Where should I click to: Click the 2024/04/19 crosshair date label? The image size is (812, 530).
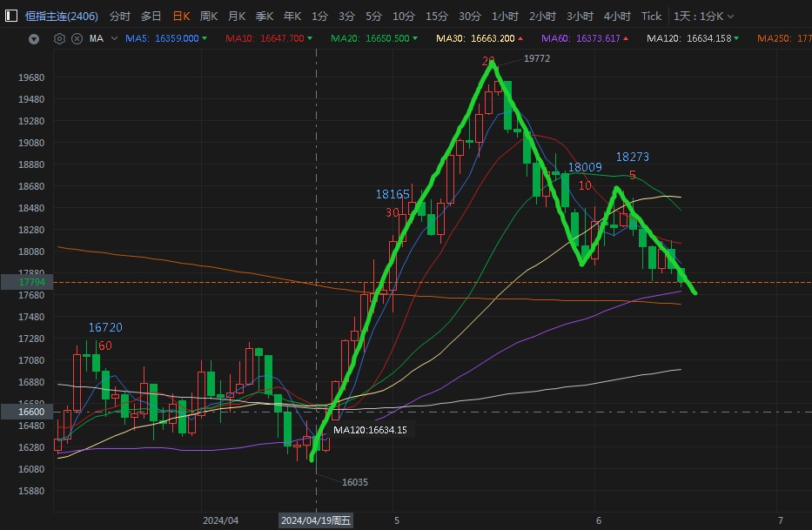coord(316,520)
